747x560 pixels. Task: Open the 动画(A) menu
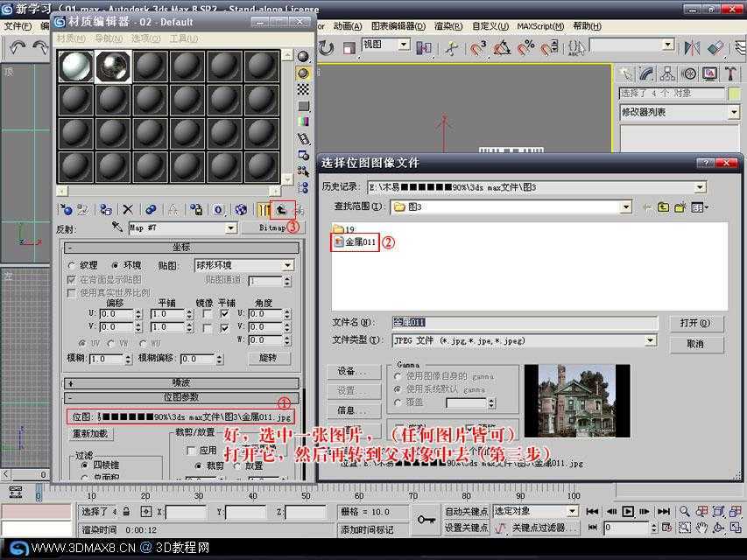[348, 26]
